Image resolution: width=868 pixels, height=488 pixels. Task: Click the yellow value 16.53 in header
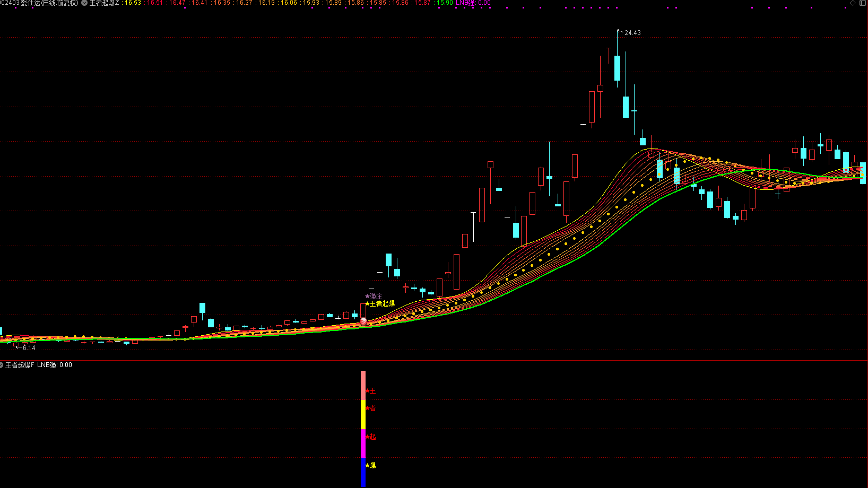coord(133,3)
